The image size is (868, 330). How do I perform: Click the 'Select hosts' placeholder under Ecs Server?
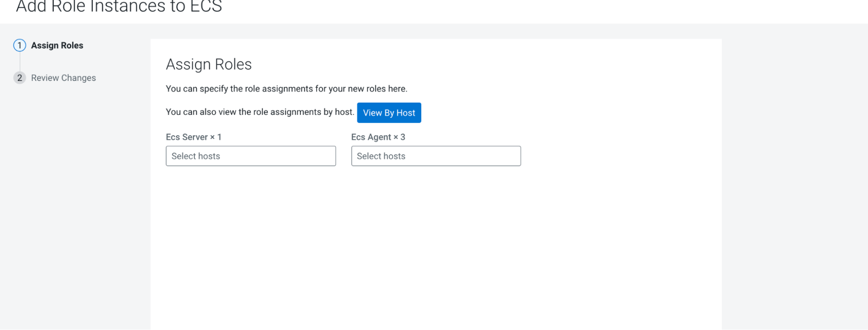click(196, 156)
